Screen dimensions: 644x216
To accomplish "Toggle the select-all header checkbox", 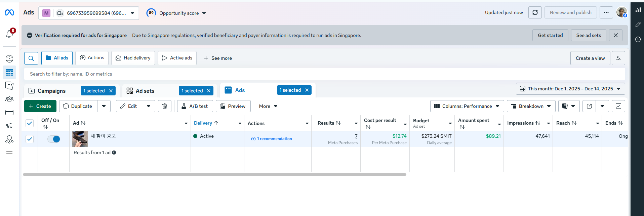I will tap(30, 123).
